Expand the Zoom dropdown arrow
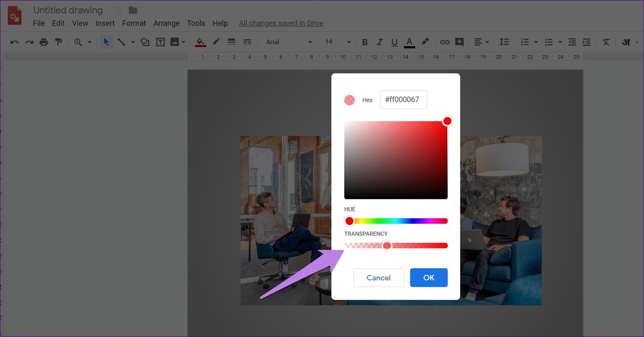This screenshot has height=337, width=644. [89, 42]
